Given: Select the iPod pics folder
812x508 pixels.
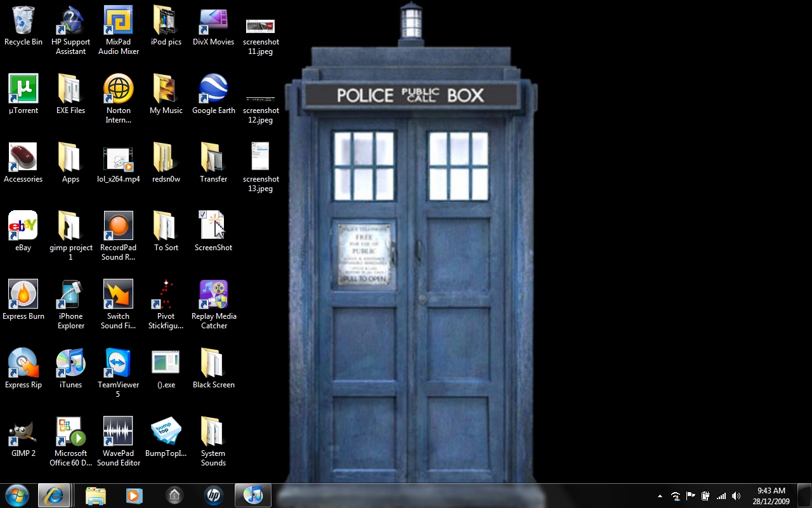Looking at the screenshot, I should (166, 20).
